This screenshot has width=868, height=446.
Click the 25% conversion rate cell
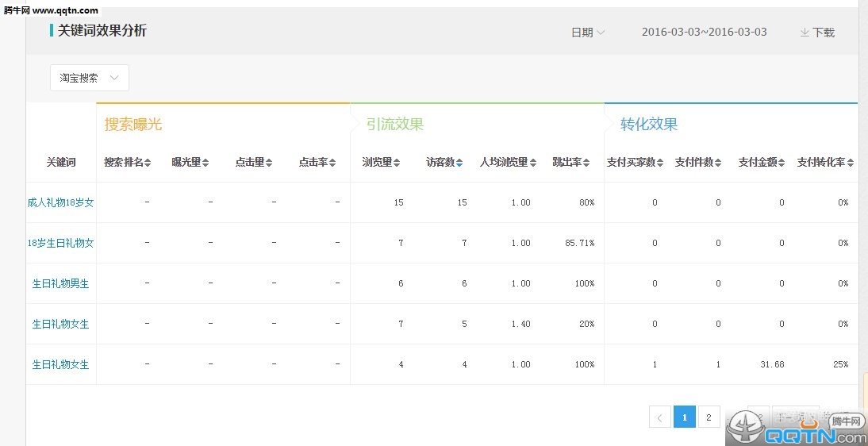842,364
